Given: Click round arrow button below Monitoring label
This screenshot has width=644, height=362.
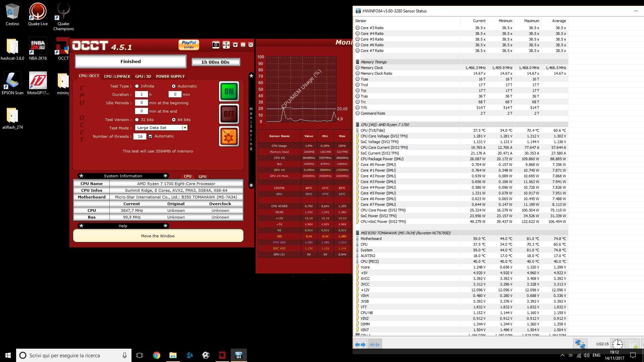Looking at the screenshot, I should click(x=251, y=185).
